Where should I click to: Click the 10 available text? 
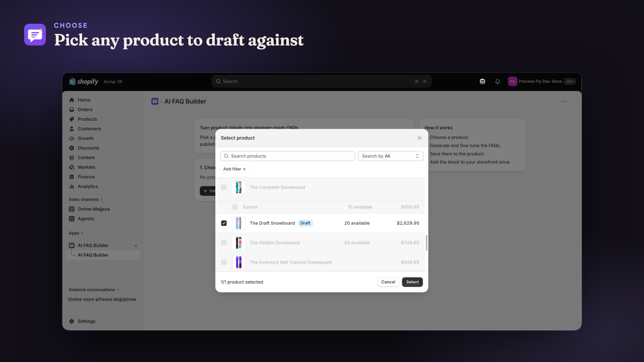360,207
